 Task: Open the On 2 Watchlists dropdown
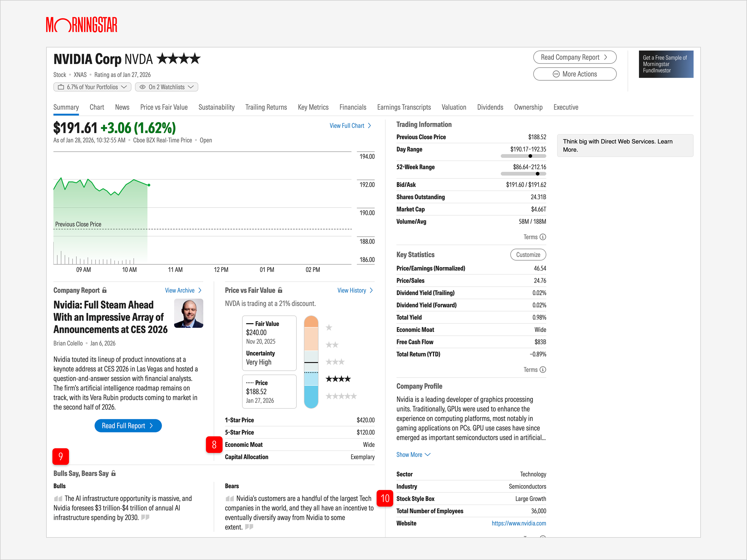click(x=167, y=87)
